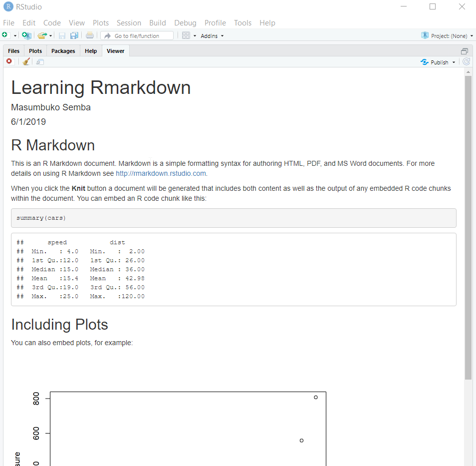Click the bold word Knit
476x466 pixels.
click(78, 188)
